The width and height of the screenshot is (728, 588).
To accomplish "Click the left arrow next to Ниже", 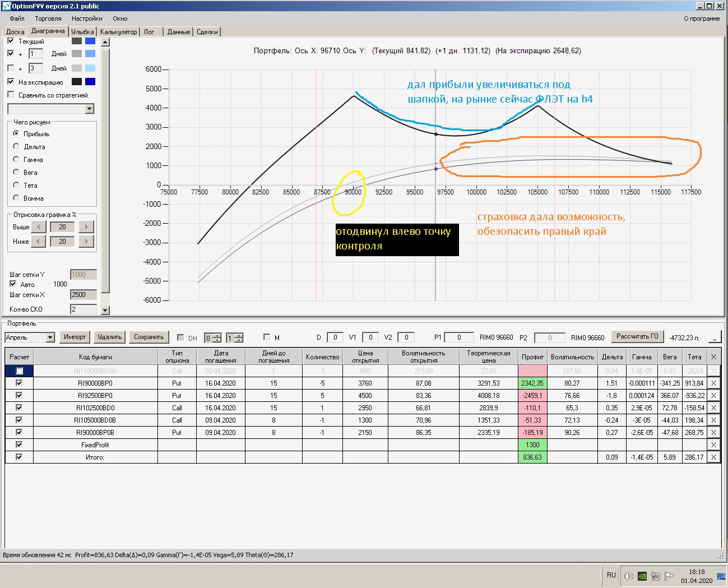I will pos(39,242).
